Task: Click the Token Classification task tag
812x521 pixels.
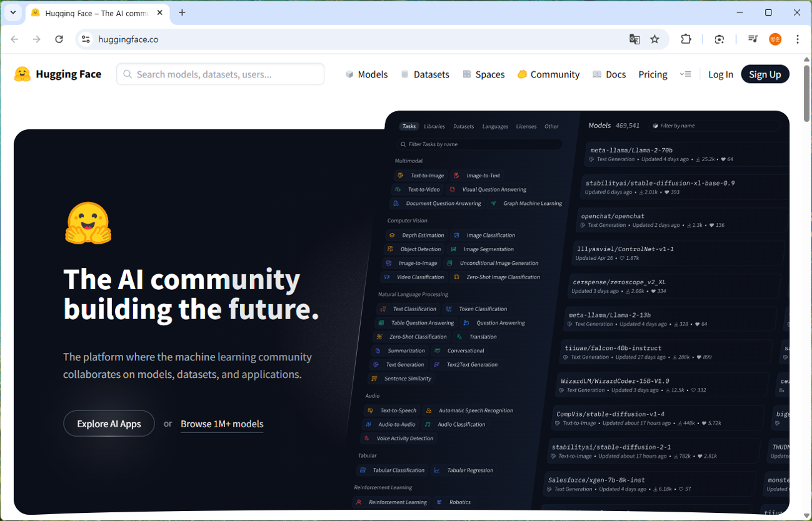Action: coord(476,309)
